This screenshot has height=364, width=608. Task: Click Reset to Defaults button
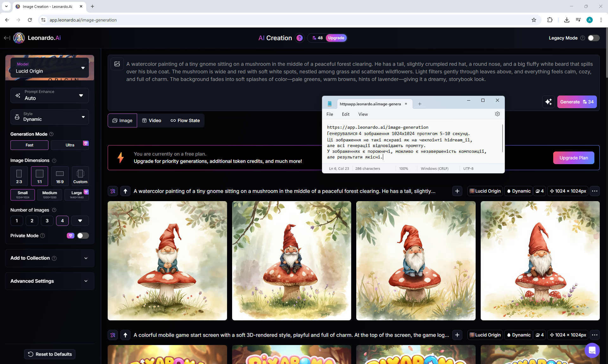50,354
